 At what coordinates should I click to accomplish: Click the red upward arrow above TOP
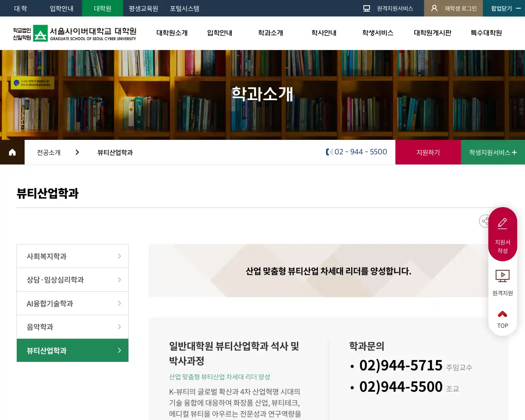(x=502, y=313)
